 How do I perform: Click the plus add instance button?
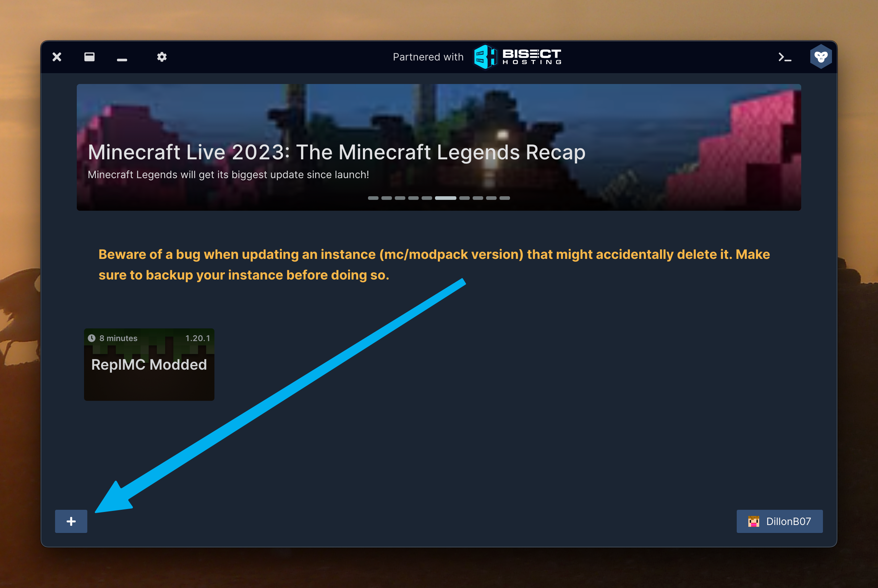tap(71, 521)
